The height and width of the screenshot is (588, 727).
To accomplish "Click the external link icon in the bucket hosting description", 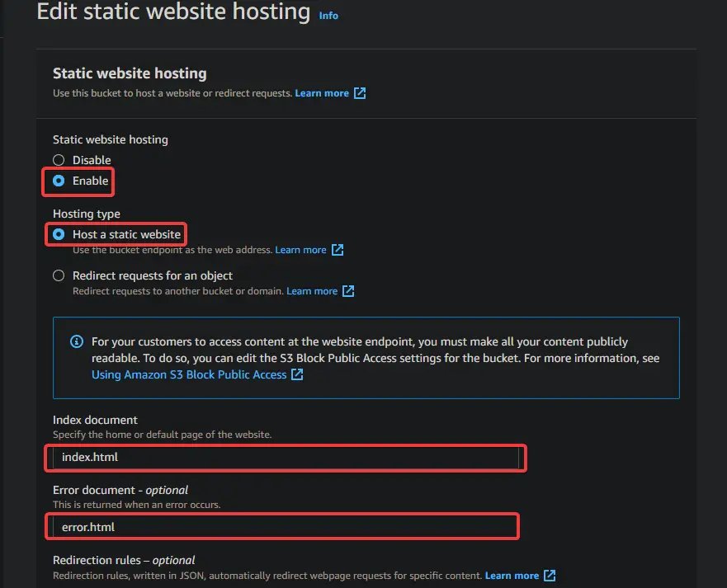I will [359, 92].
